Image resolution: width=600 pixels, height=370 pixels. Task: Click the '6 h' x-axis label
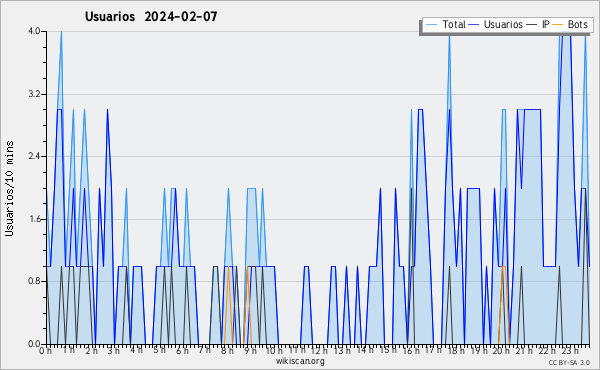coord(182,351)
